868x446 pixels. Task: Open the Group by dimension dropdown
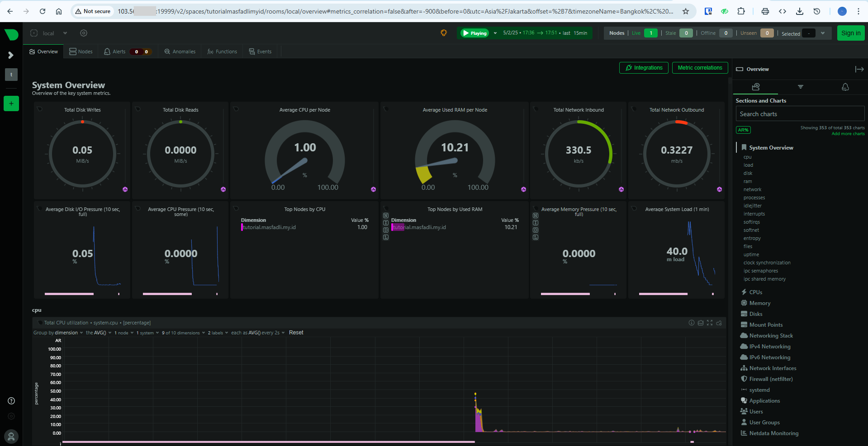[58, 333]
